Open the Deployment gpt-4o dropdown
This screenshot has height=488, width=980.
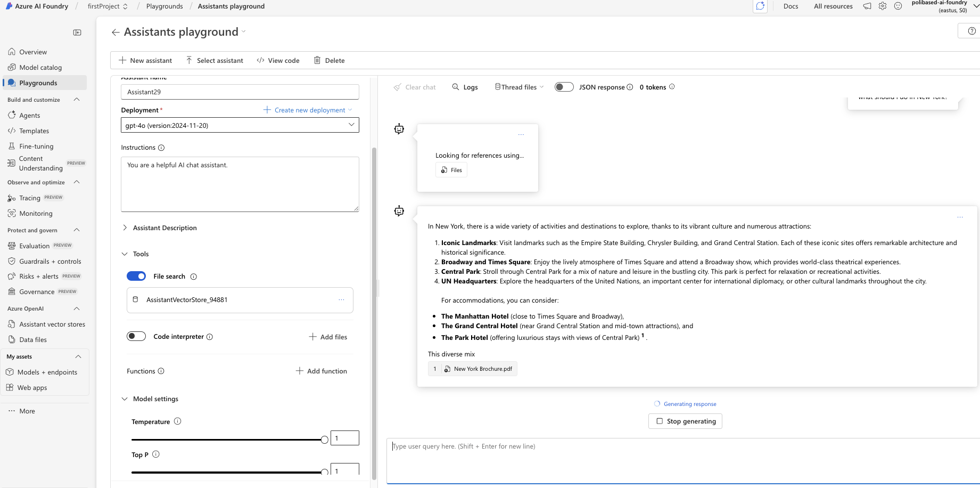[240, 125]
